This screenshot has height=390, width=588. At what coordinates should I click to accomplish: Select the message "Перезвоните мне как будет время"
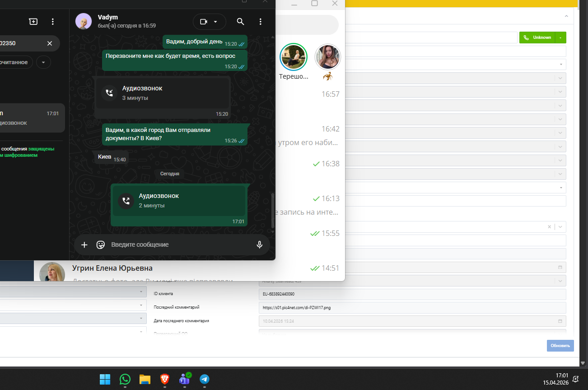tap(175, 60)
